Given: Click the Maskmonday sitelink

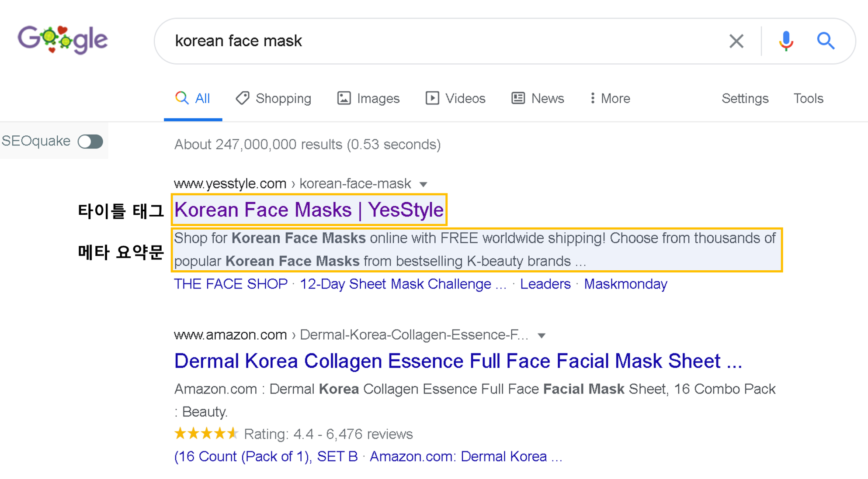Looking at the screenshot, I should coord(625,284).
